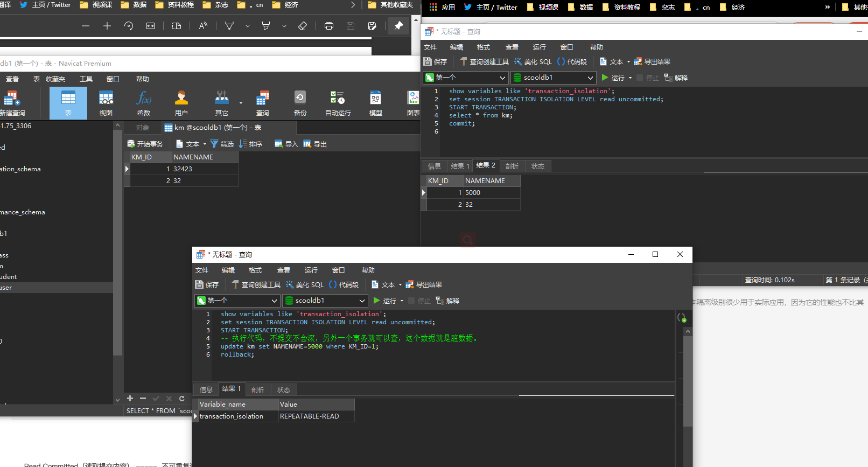The width and height of the screenshot is (868, 467).
Task: Select cell 5000 in 结果 2 grid
Action: [x=492, y=192]
